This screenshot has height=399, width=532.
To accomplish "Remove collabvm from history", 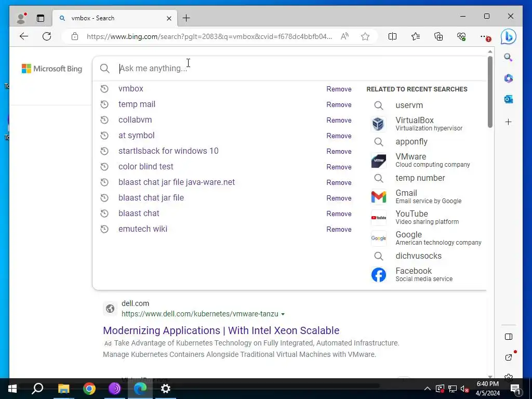I will pyautogui.click(x=339, y=120).
